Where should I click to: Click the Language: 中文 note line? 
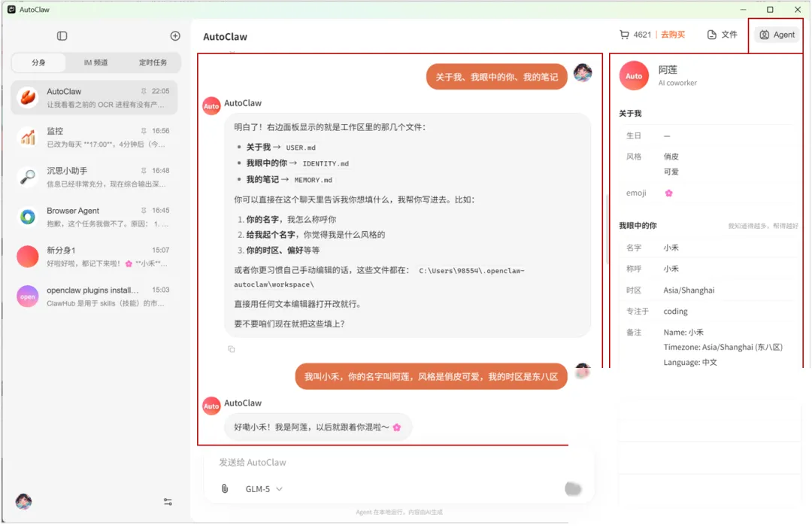[690, 362]
